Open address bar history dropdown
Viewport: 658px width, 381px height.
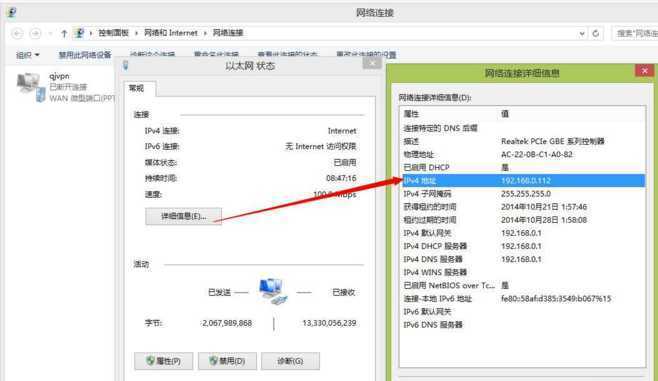click(x=582, y=34)
